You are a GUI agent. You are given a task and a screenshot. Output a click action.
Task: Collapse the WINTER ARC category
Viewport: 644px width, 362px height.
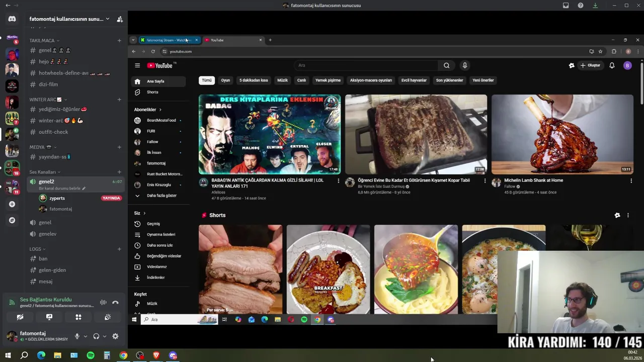(x=48, y=100)
